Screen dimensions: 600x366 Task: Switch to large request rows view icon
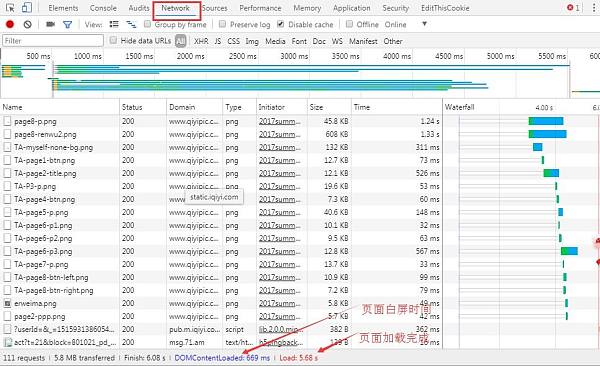pyautogui.click(x=114, y=25)
